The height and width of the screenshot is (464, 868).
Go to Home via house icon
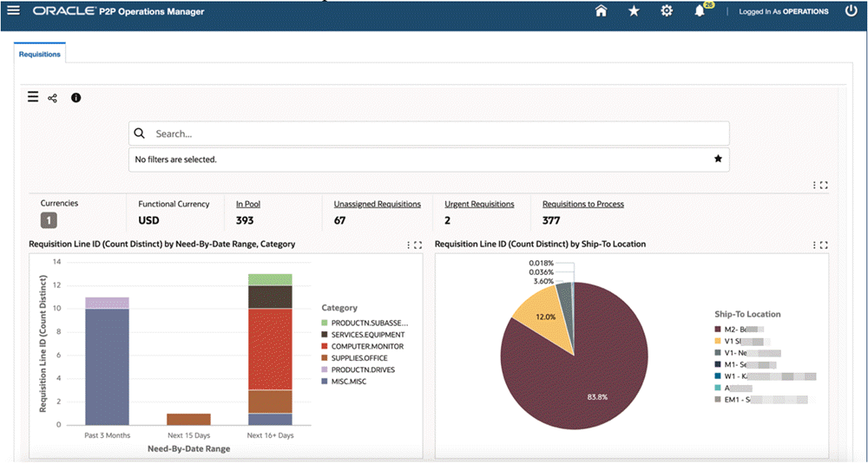[602, 11]
